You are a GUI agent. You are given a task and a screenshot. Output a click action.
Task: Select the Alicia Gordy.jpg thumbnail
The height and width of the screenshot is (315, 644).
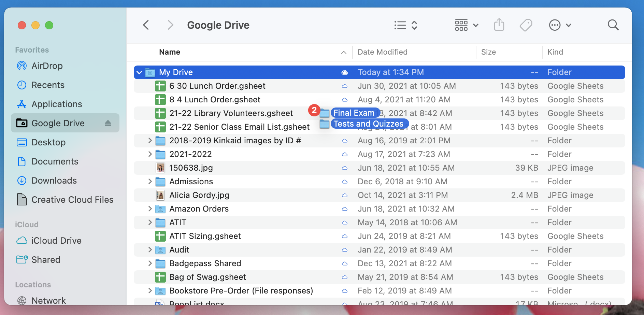[x=160, y=195]
